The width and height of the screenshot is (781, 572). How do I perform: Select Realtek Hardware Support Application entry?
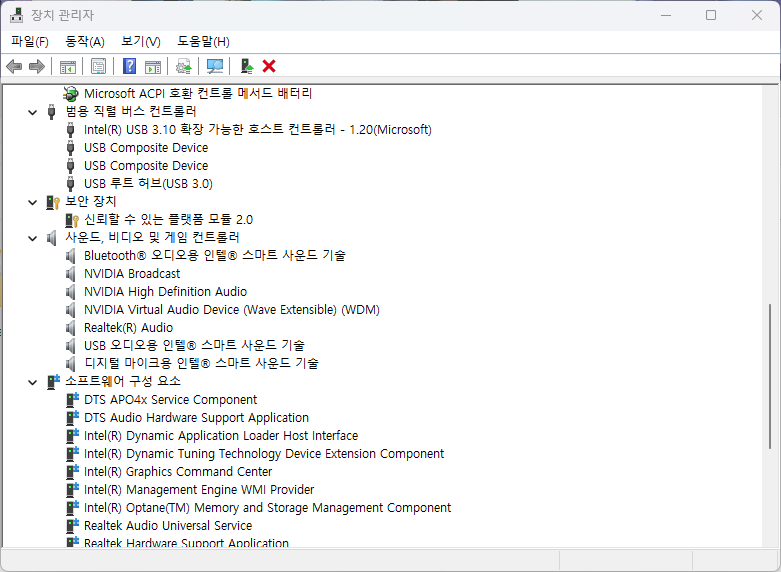point(186,542)
